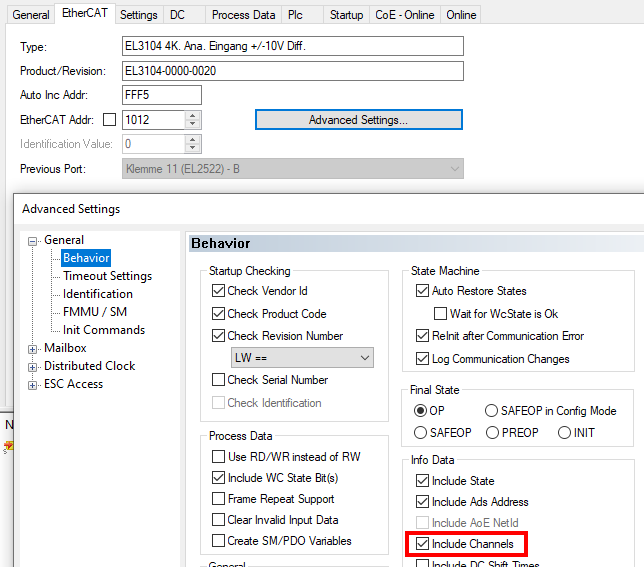The width and height of the screenshot is (644, 567).
Task: Enable Frame Repeat Support
Action: click(218, 498)
